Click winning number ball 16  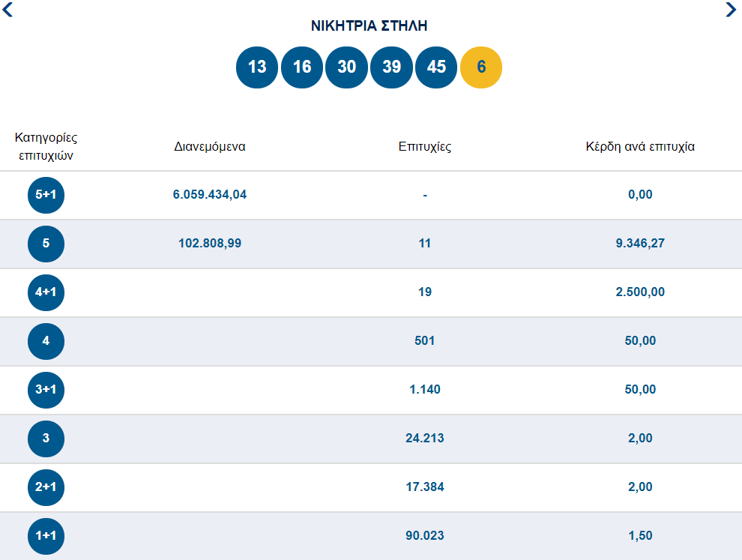tap(302, 67)
